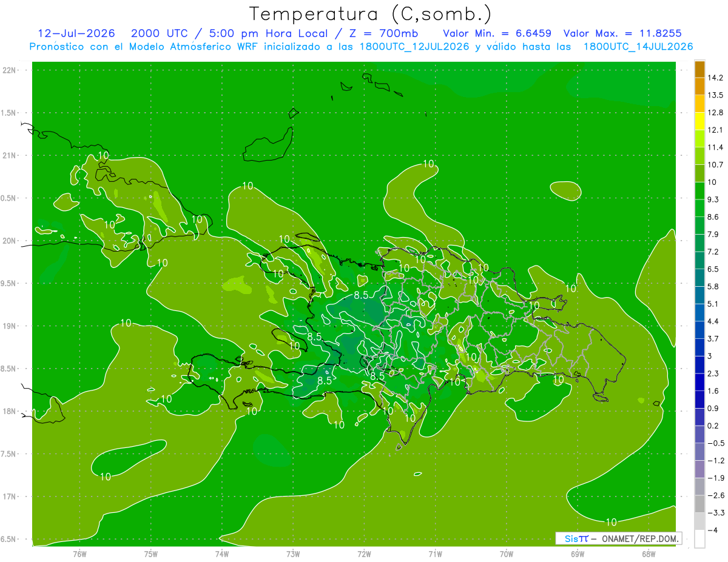728x562 pixels.
Task: Click the "17N" latitude axis label
Action: click(9, 497)
